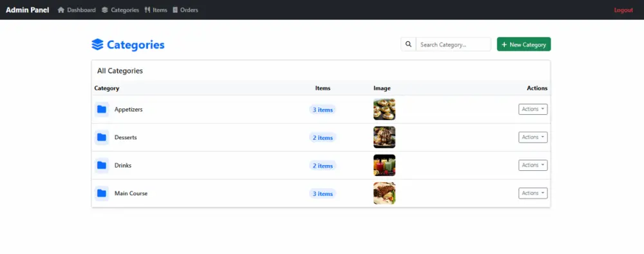Click the Appetizers folder icon
Screen dimensions: 644x254
coord(102,110)
